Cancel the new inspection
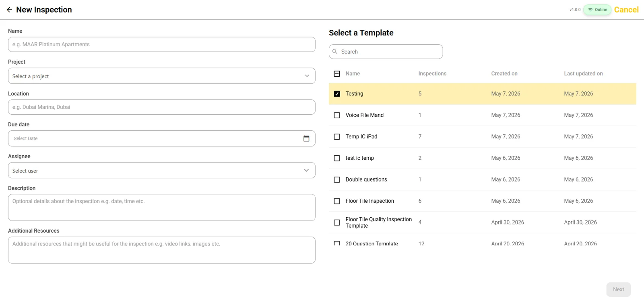Screen dimensions: 644x305 tap(626, 10)
